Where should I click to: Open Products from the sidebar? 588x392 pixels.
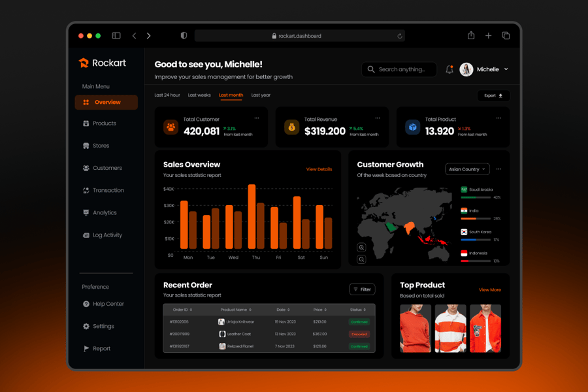pos(104,123)
